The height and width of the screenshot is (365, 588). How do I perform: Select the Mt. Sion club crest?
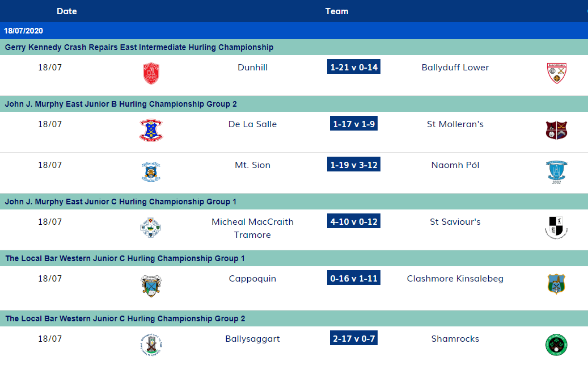click(151, 171)
